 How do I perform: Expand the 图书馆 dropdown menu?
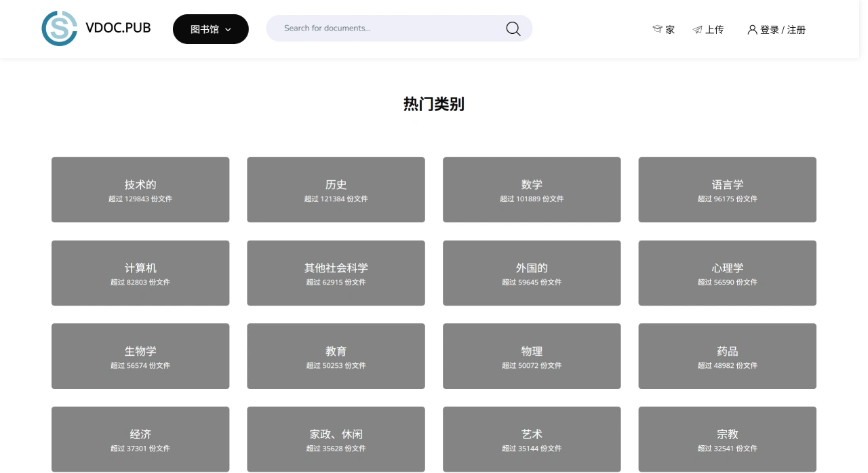pyautogui.click(x=210, y=29)
